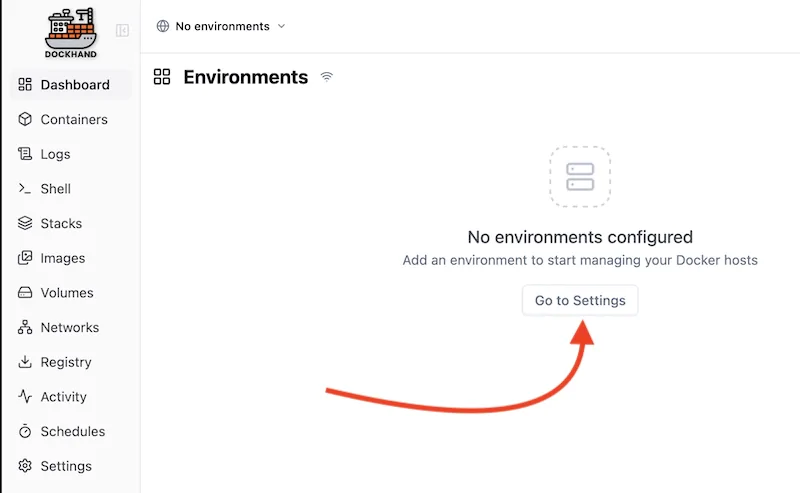
Task: Click the Containers cube icon
Action: [x=25, y=119]
